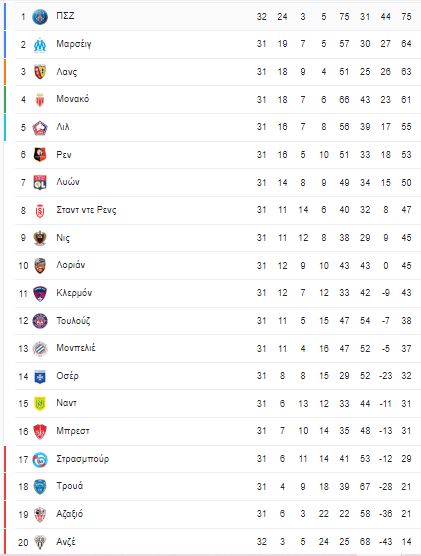Select the Λυών OL logo
421x556 pixels.
pos(40,183)
